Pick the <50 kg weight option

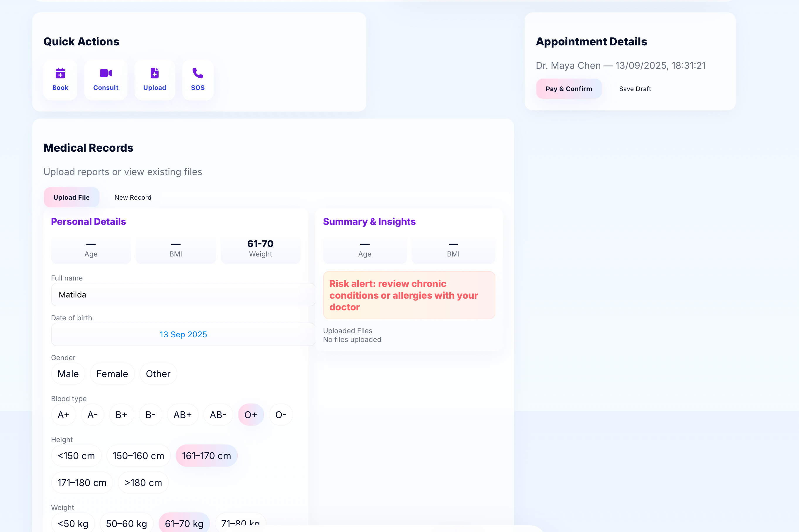pyautogui.click(x=73, y=523)
